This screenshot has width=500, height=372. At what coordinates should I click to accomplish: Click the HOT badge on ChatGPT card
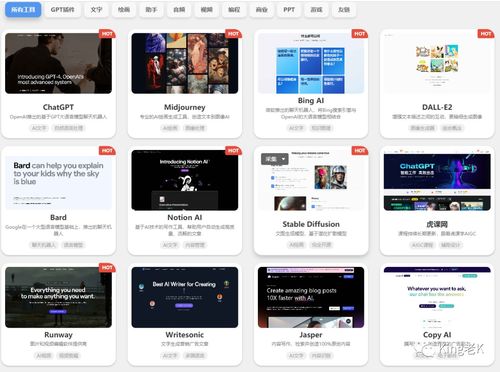coord(107,34)
